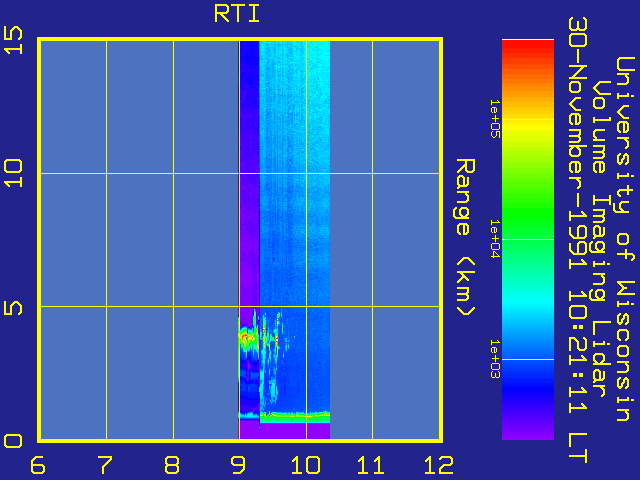Screen dimensions: 640x480
Task: Click the x-axis label 7
Action: tap(105, 465)
